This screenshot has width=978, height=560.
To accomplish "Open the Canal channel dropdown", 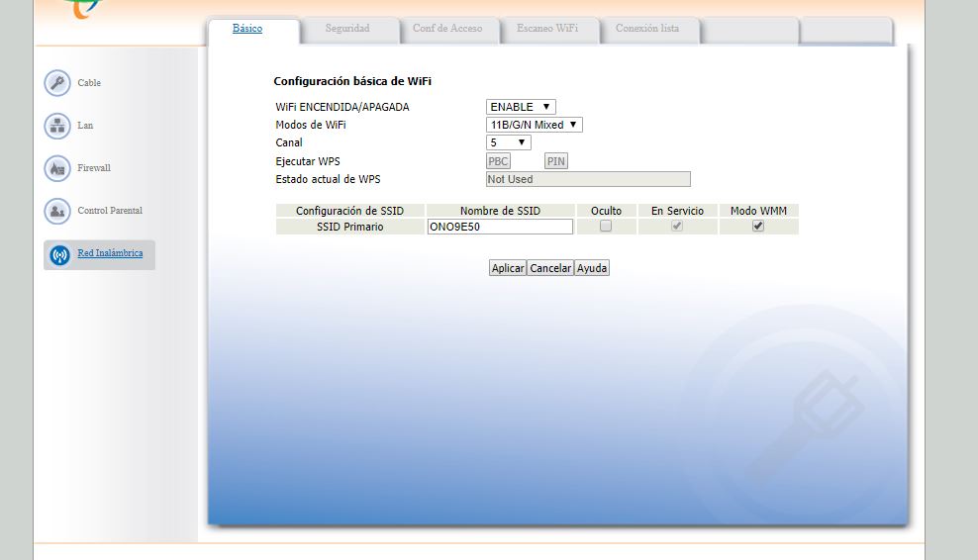I will [508, 142].
